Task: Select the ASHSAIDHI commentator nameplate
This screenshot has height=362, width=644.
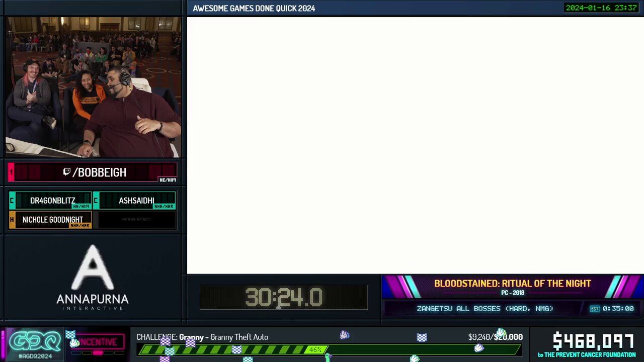Action: [134, 201]
